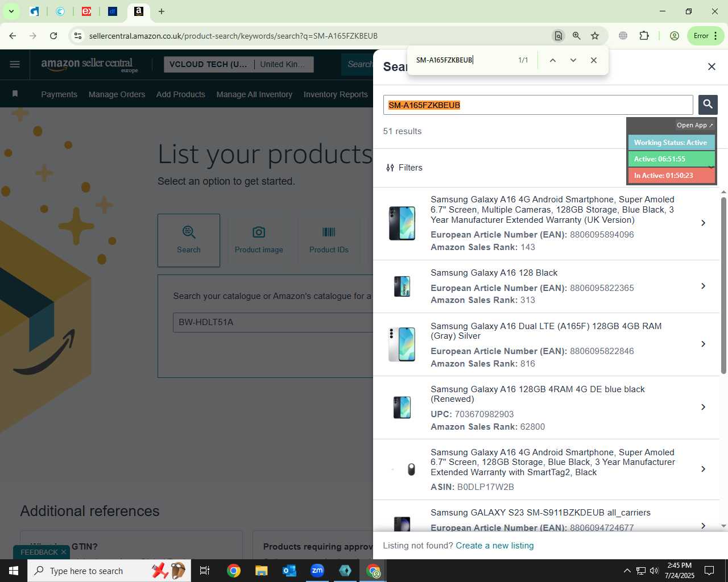Open the browser extensions puzzle icon
This screenshot has width=728, height=582.
tap(644, 36)
